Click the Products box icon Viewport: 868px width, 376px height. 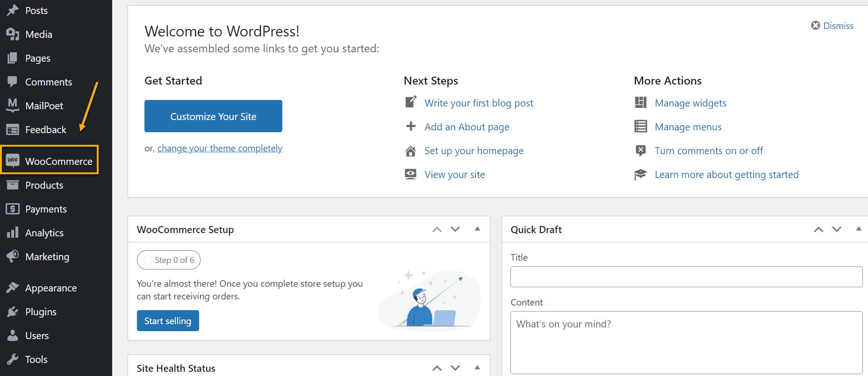point(13,185)
